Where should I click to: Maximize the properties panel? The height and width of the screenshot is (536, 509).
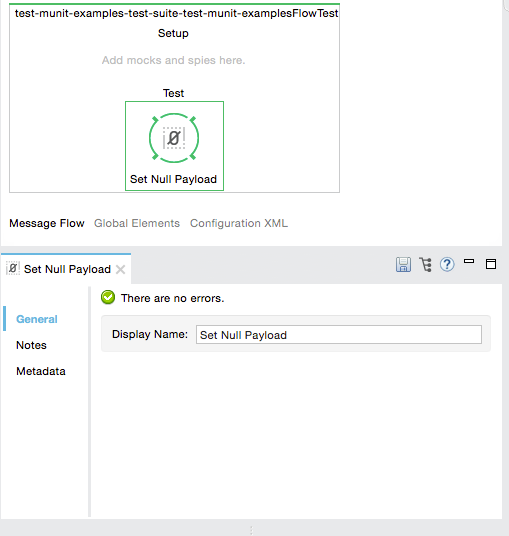tap(491, 264)
